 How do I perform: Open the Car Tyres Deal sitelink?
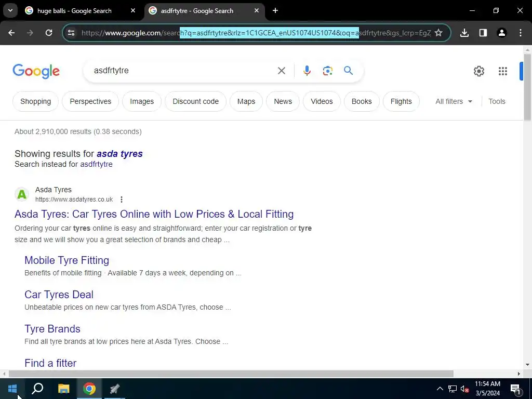(x=59, y=295)
